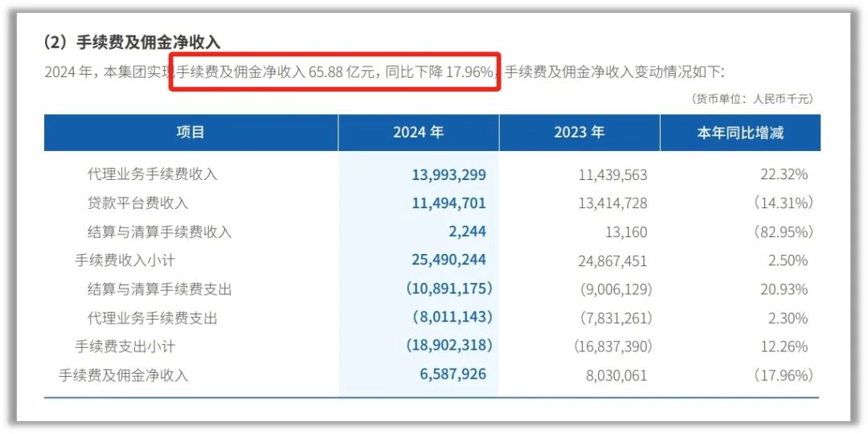868x434 pixels.
Task: Click the value 24,867,451
Action: [612, 260]
